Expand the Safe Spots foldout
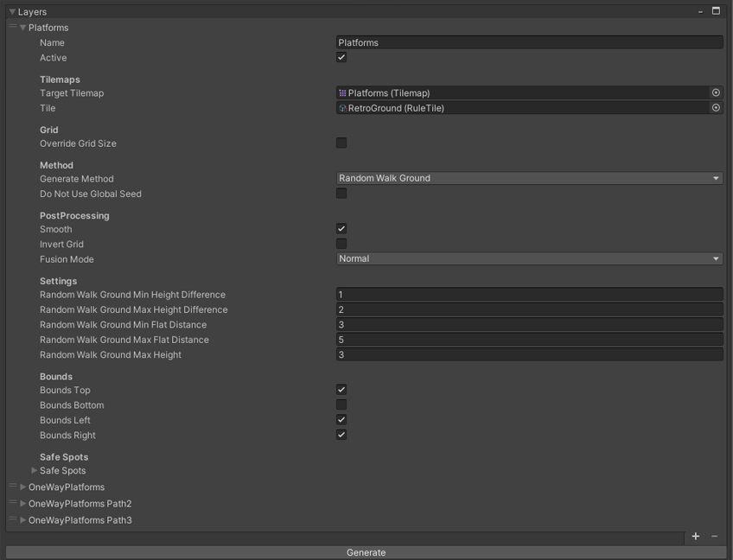 (x=35, y=471)
